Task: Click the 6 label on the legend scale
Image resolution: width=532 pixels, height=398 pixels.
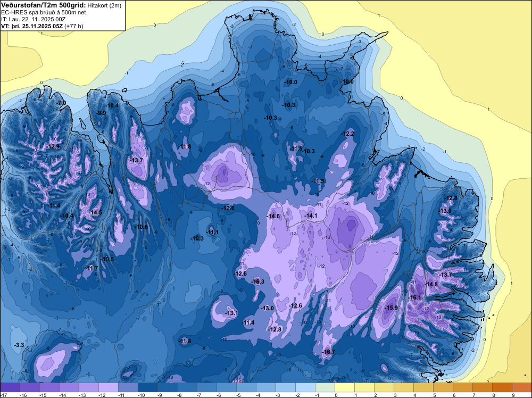Action: click(x=454, y=395)
